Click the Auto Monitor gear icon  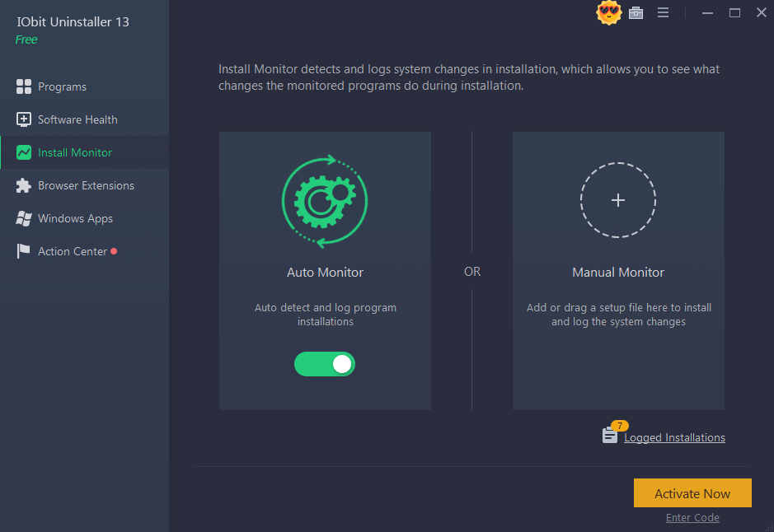[x=325, y=201]
